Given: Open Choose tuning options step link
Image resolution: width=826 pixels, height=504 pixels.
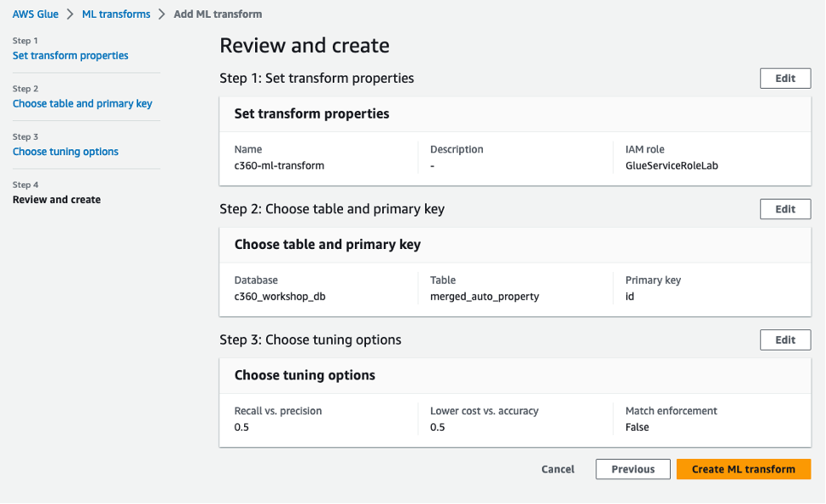Looking at the screenshot, I should coord(65,152).
